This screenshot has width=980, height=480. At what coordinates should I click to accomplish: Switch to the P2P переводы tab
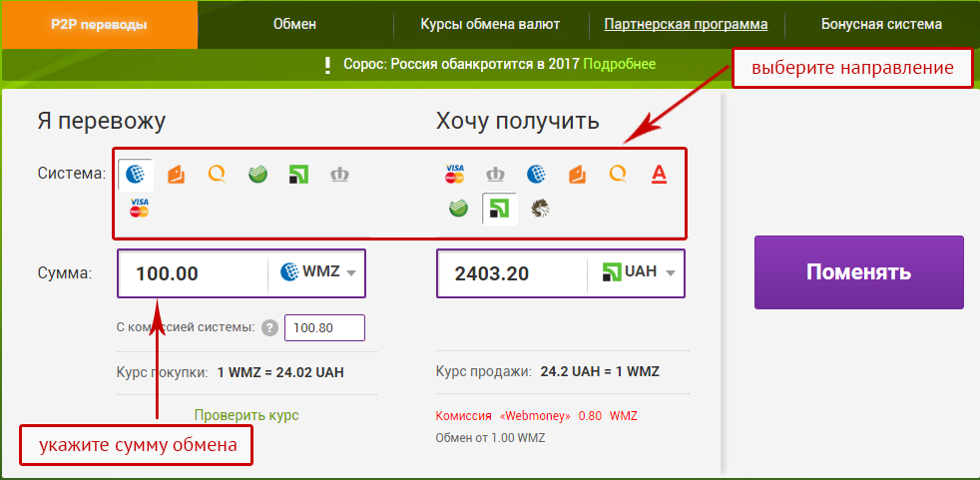click(100, 25)
